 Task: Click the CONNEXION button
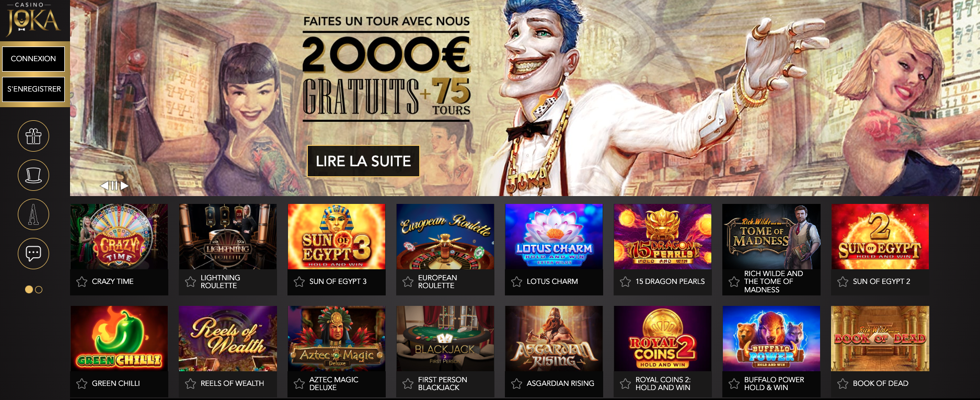click(x=33, y=59)
